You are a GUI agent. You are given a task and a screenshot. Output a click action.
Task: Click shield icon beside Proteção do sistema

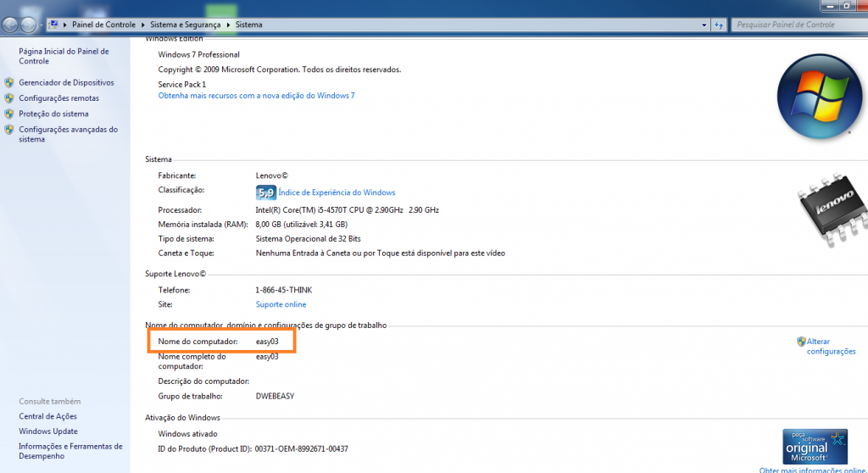pyautogui.click(x=8, y=114)
